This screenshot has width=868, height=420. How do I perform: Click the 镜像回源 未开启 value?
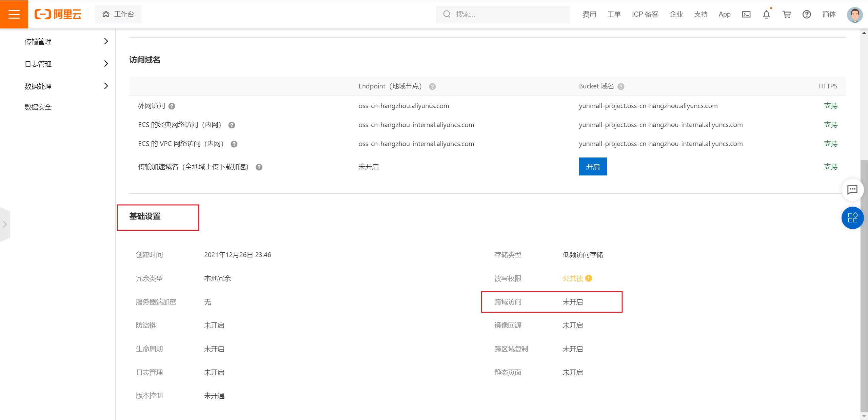point(573,325)
